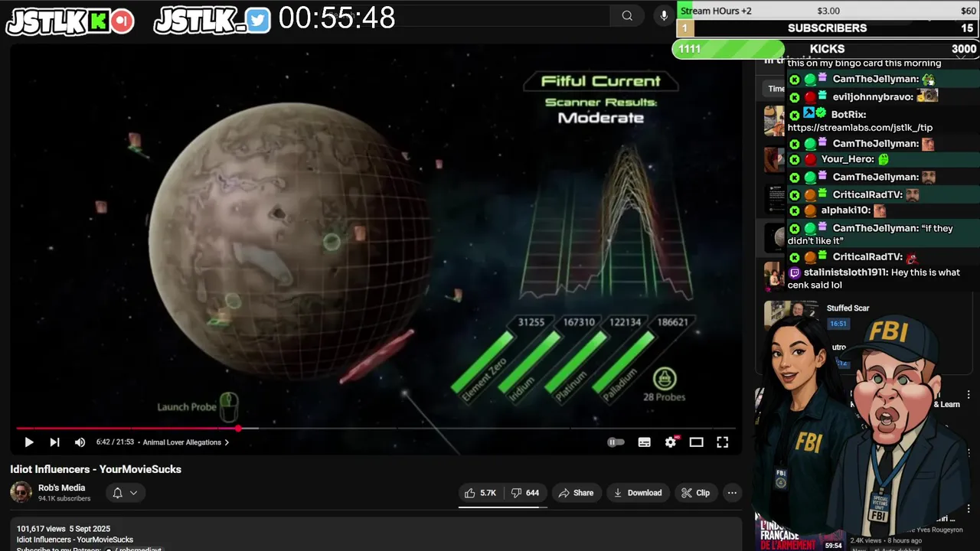Image resolution: width=980 pixels, height=551 pixels.
Task: Click the 101,617 views text
Action: click(x=41, y=529)
